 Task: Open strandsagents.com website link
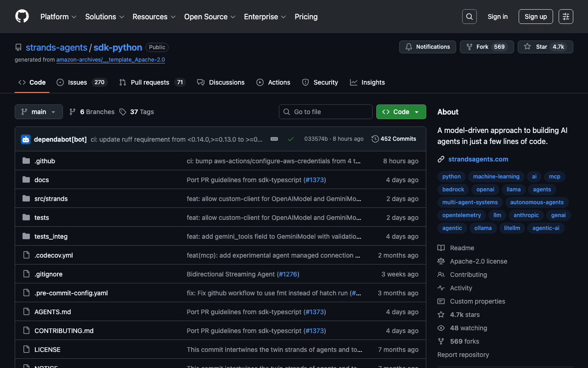coord(478,159)
